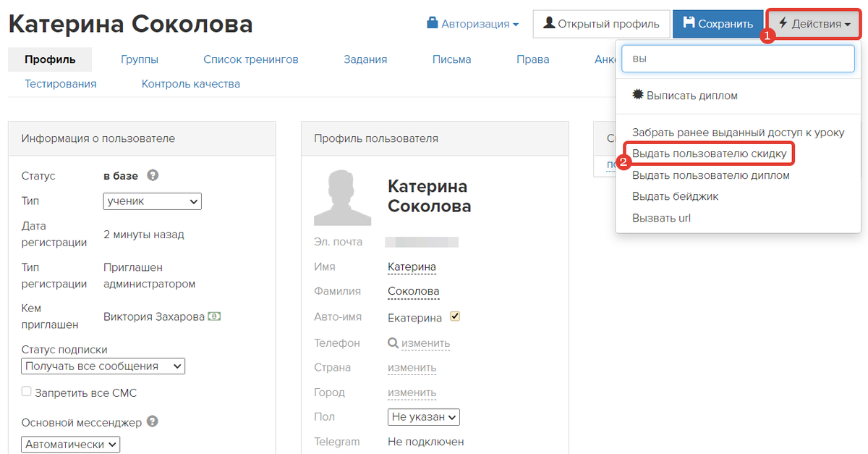Viewport: 868px width, 454px height.
Task: Open Основной мессенджер dropdown Автоматически
Action: (x=71, y=444)
